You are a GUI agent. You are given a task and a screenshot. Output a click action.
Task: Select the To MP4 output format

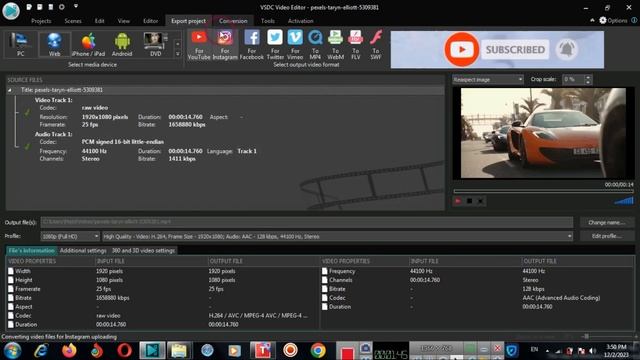coord(315,45)
